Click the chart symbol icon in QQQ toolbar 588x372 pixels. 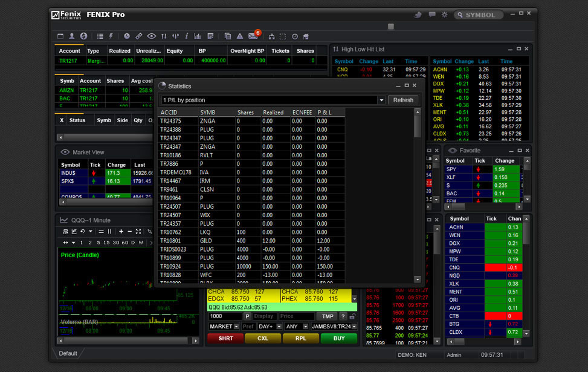tap(66, 232)
